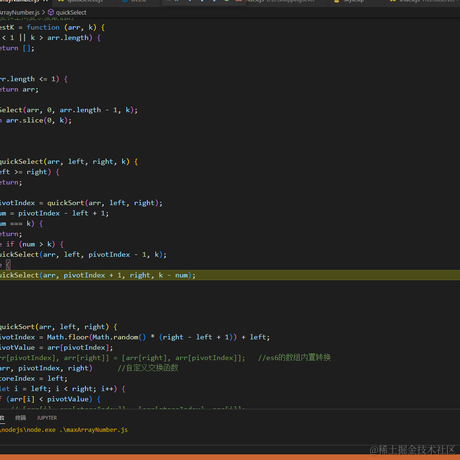The height and width of the screenshot is (460, 460).
Task: Click the code 'i < right; i++) {'
Action: click(x=91, y=389)
